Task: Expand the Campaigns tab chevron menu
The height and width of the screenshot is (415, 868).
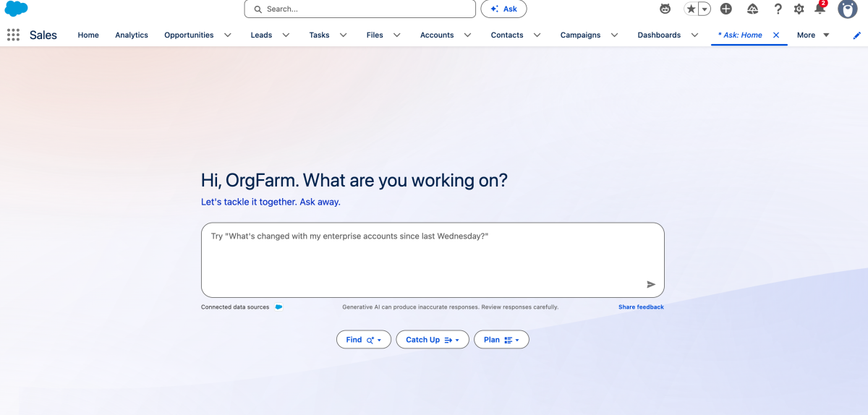Action: click(614, 35)
